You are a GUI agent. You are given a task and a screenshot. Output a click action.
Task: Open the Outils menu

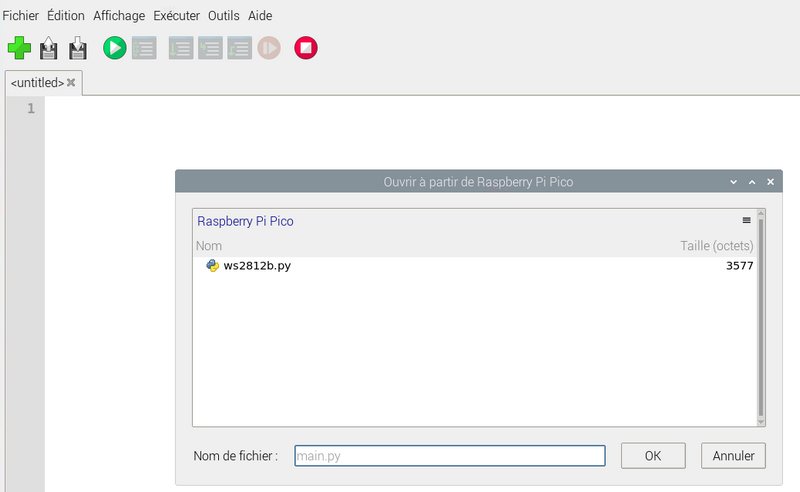click(223, 16)
